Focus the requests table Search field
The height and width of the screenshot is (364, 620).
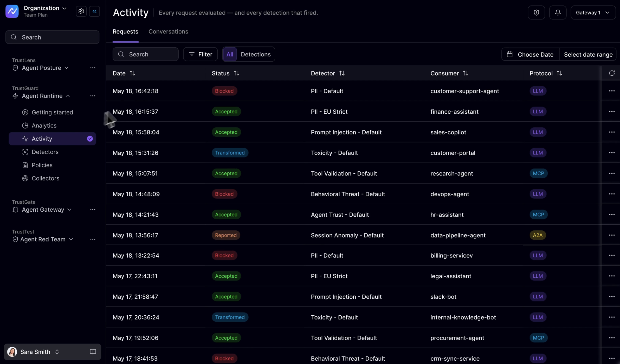[145, 54]
